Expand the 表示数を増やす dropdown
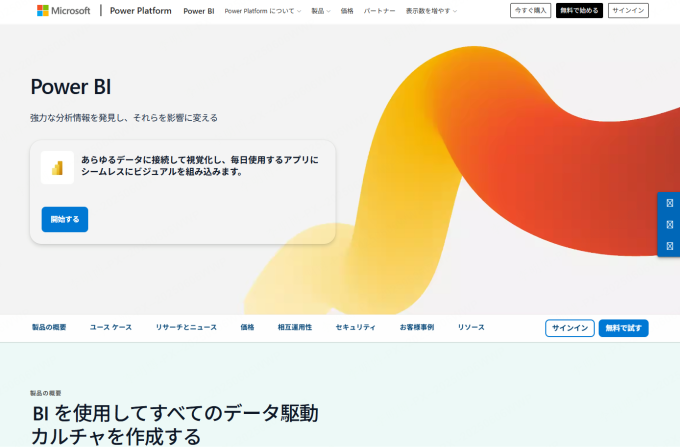Screen dimensions: 680x447 click(432, 11)
